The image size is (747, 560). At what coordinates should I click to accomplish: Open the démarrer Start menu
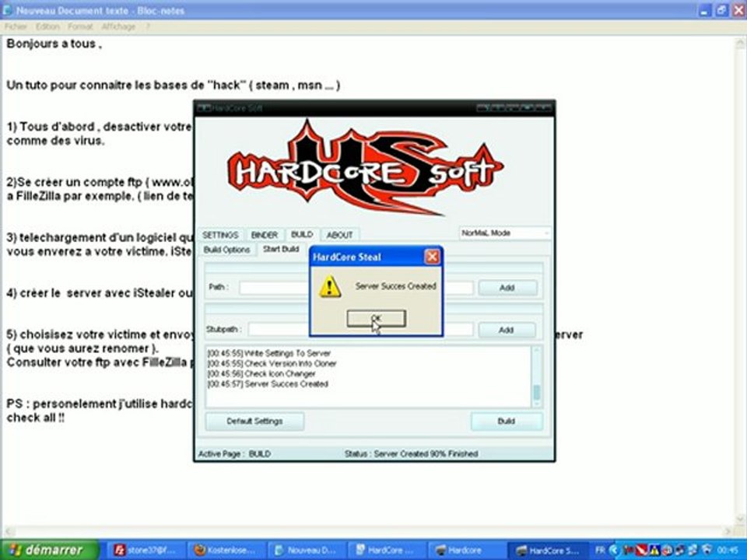click(50, 550)
